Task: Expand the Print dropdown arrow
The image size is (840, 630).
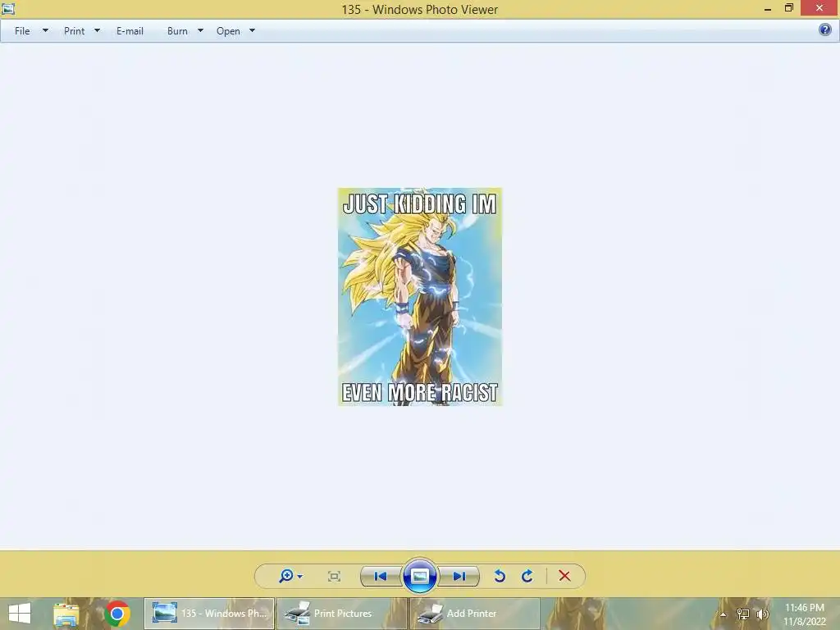Action: pyautogui.click(x=97, y=30)
